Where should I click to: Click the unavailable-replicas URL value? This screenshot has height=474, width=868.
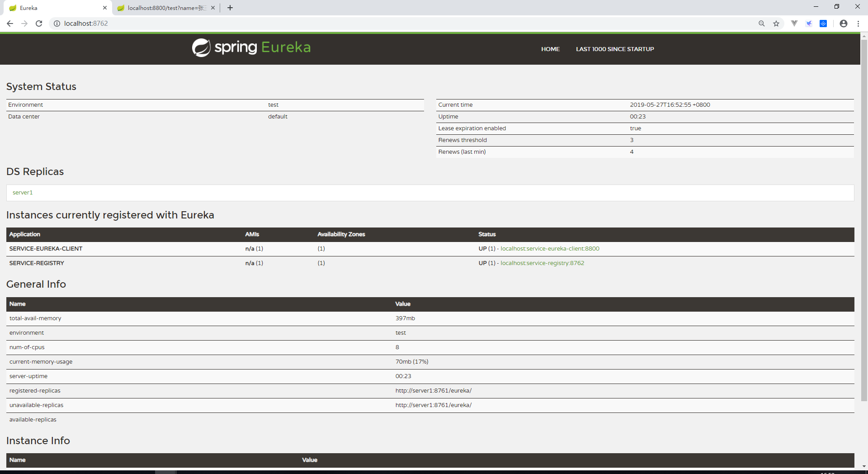click(434, 405)
